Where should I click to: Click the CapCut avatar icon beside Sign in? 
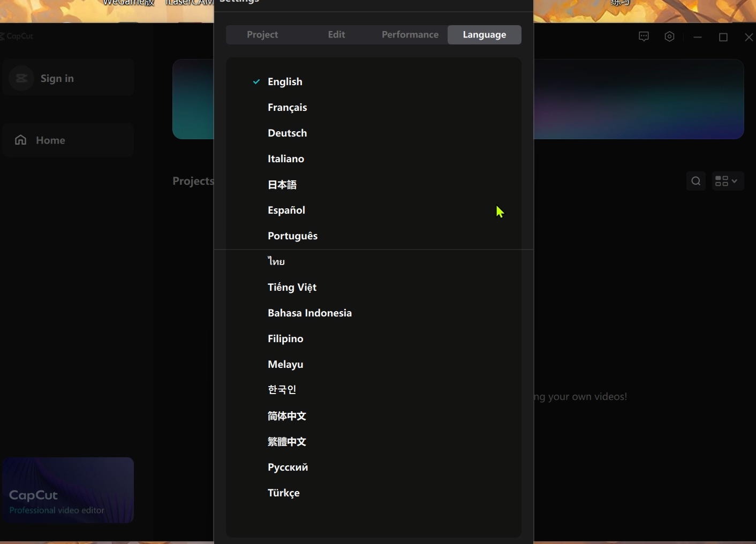point(21,78)
